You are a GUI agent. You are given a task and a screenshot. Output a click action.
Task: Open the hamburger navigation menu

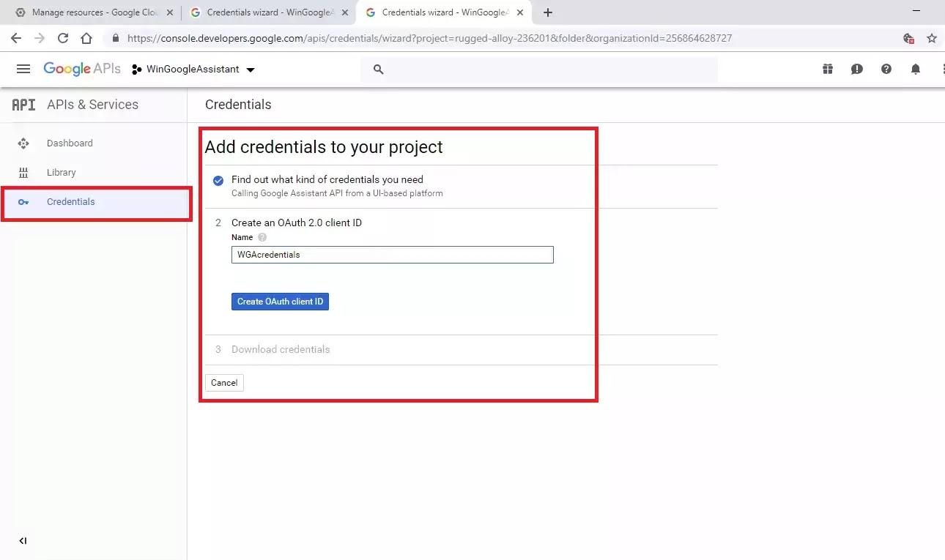click(x=23, y=69)
